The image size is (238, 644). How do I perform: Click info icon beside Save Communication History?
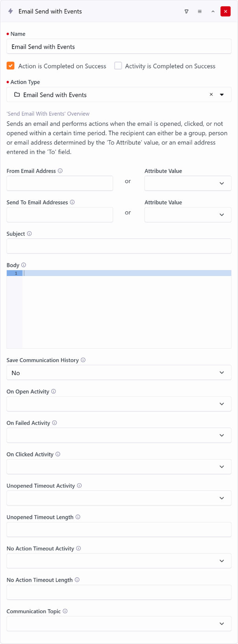pyautogui.click(x=83, y=360)
